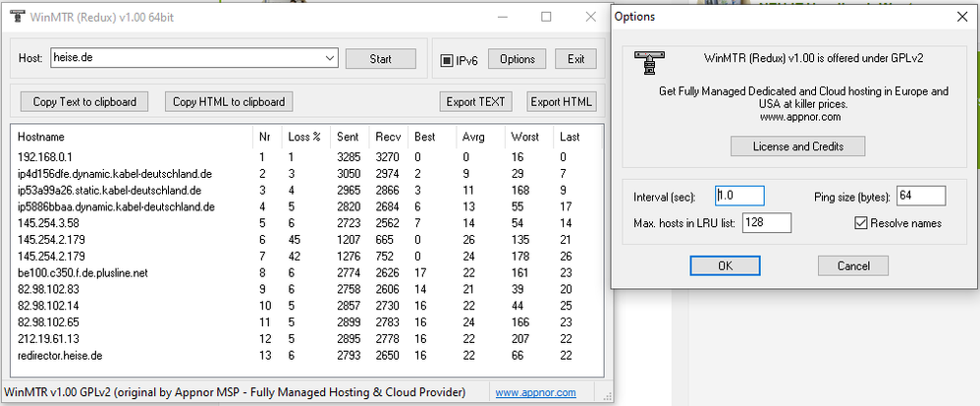Uncheck the Resolve names checkbox
This screenshot has width=980, height=406.
pos(860,223)
